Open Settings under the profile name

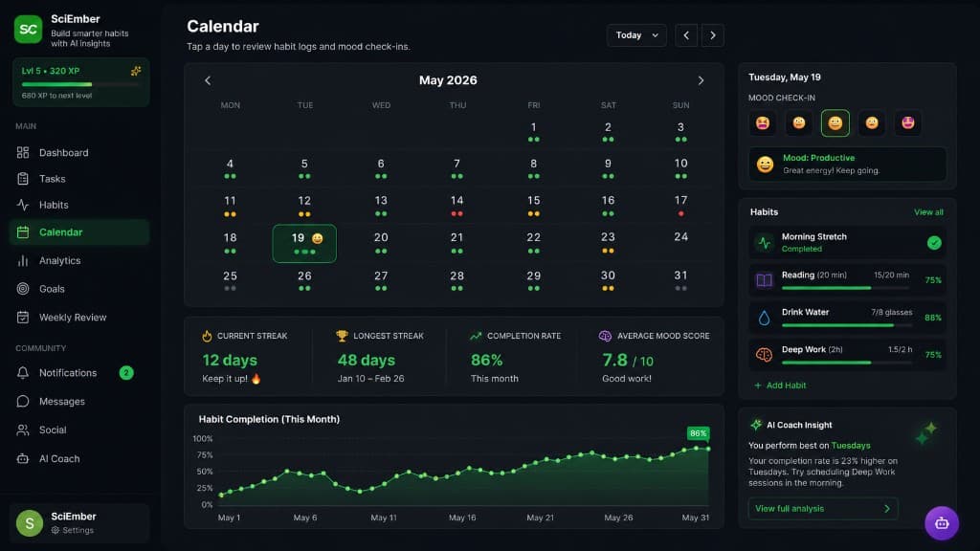pyautogui.click(x=73, y=530)
